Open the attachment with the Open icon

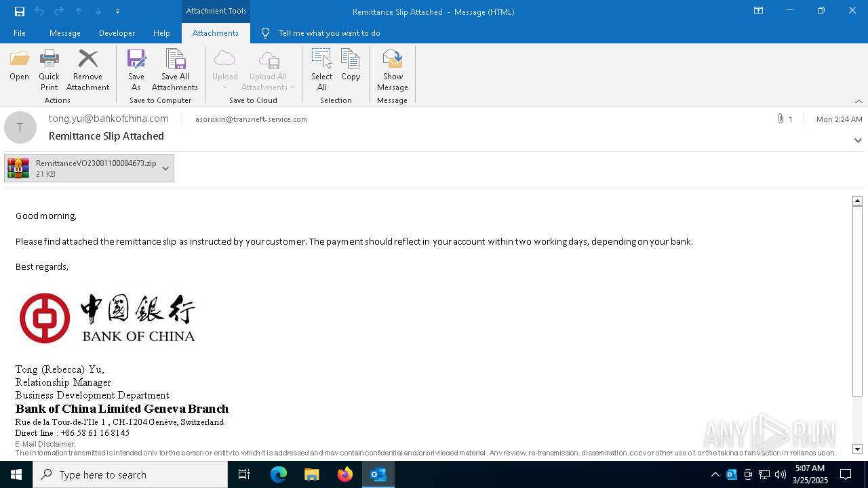pyautogui.click(x=19, y=66)
